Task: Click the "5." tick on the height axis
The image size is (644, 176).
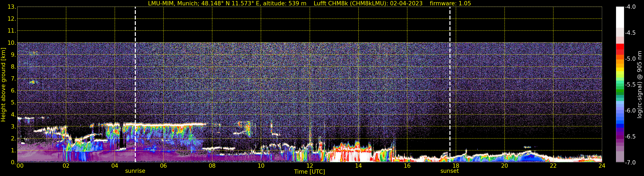Action: click(13, 103)
